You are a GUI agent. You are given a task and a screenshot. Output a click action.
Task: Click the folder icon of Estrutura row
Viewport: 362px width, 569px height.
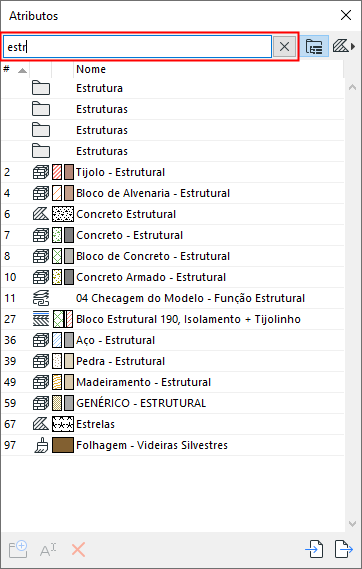pyautogui.click(x=41, y=88)
